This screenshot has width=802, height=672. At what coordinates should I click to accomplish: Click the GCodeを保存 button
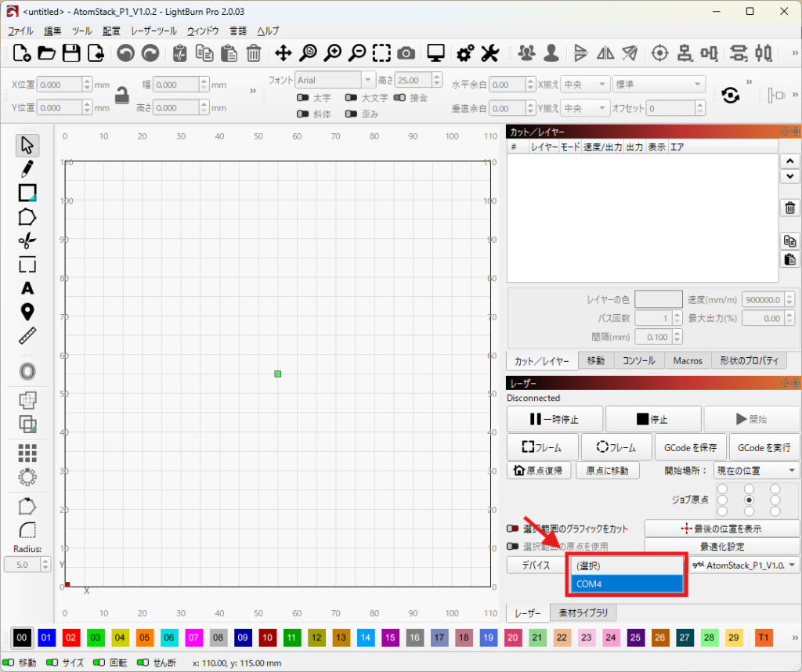pos(690,447)
